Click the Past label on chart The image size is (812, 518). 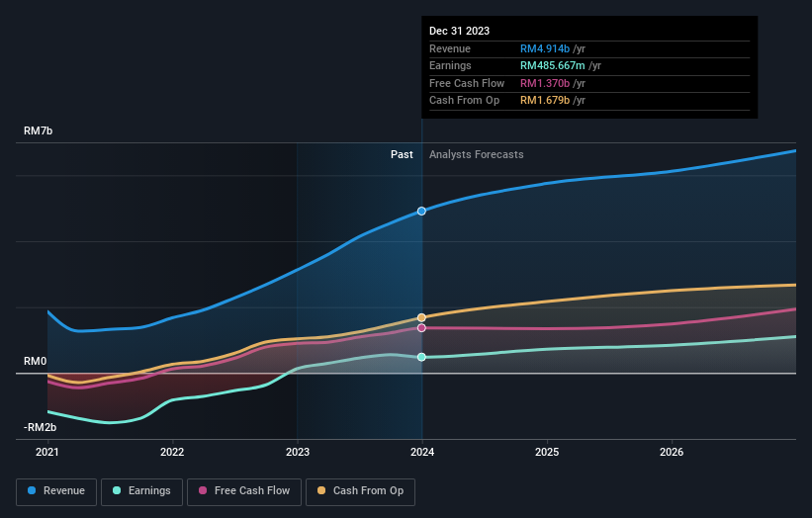(x=402, y=155)
